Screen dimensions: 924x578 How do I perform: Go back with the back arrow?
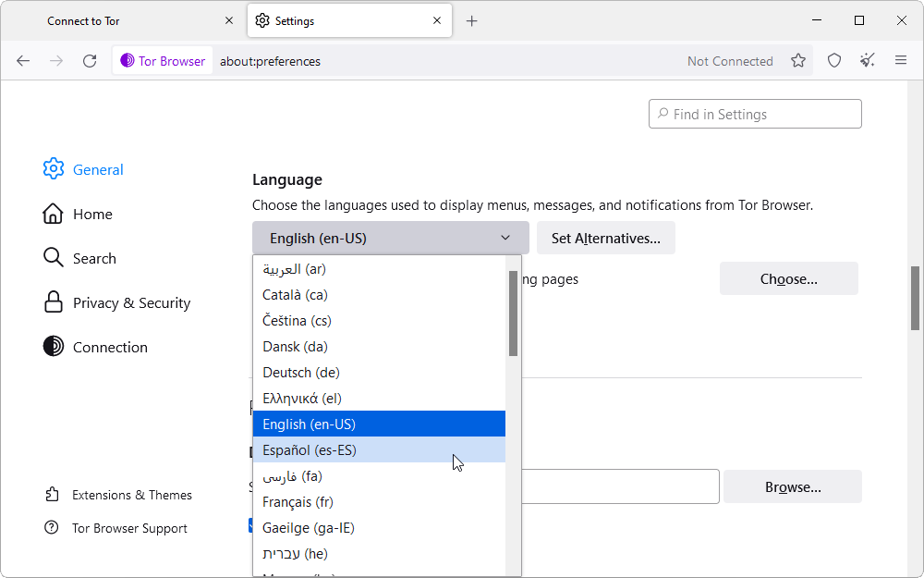click(x=23, y=61)
